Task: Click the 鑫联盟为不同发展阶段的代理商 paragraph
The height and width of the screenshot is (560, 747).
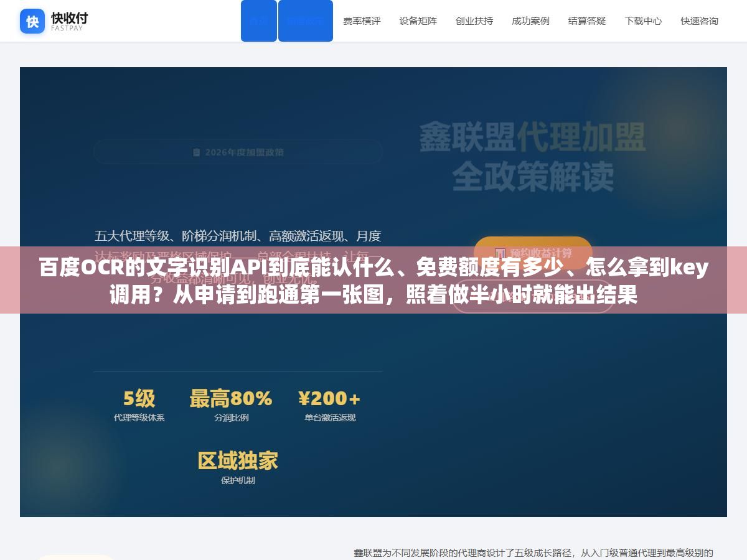Action: tap(533, 553)
